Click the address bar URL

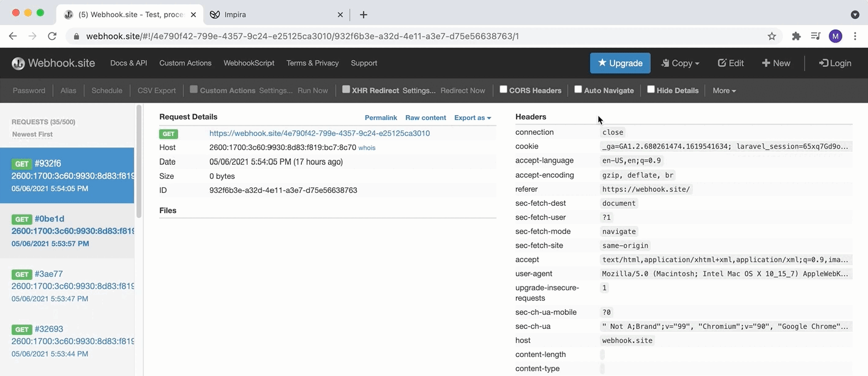pyautogui.click(x=302, y=36)
